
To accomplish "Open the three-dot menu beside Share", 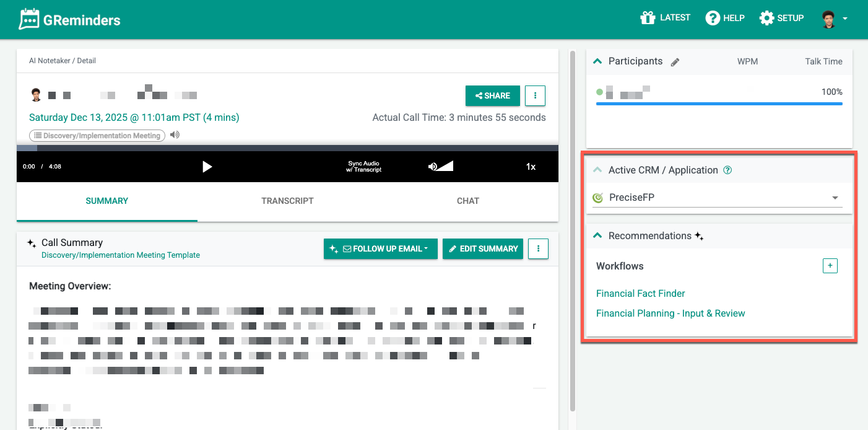I will [535, 96].
